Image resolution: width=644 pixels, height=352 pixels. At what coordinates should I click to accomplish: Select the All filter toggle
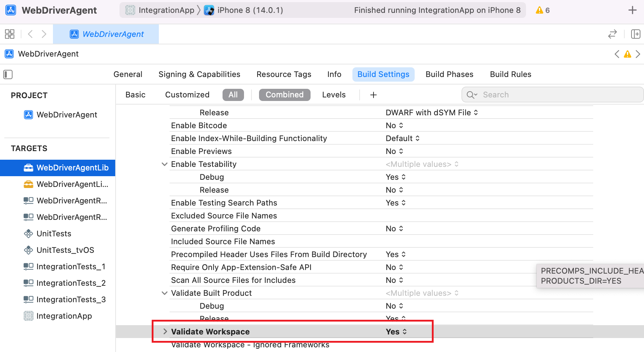(x=233, y=95)
